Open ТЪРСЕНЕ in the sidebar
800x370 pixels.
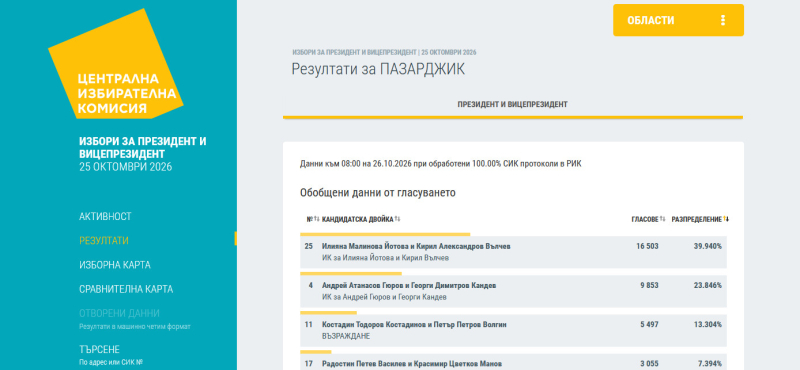tap(99, 350)
